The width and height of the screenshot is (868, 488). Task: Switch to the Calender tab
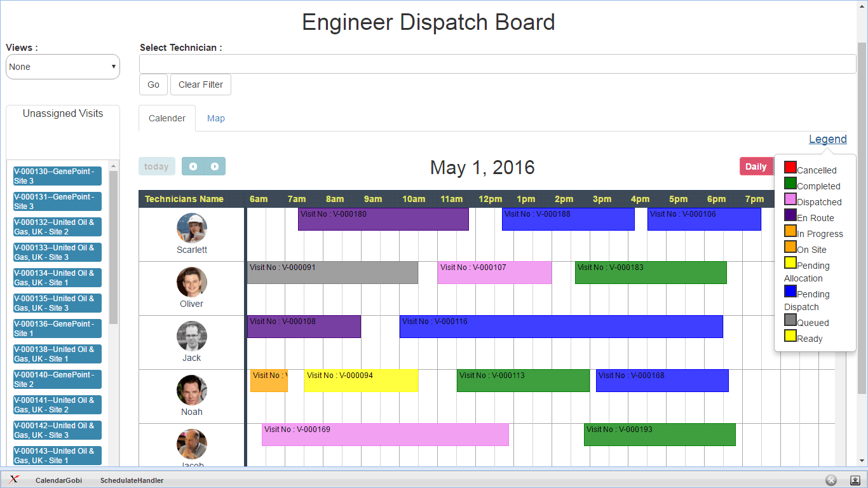(x=166, y=118)
